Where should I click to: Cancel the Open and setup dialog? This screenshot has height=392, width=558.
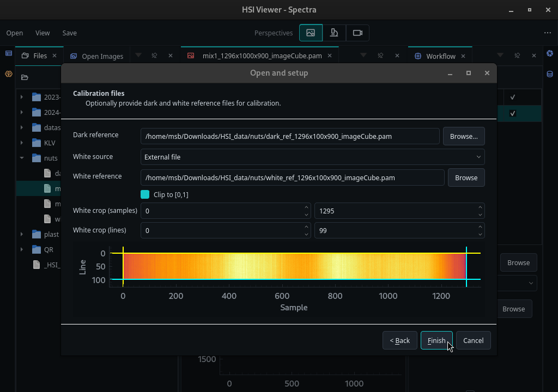pos(474,340)
